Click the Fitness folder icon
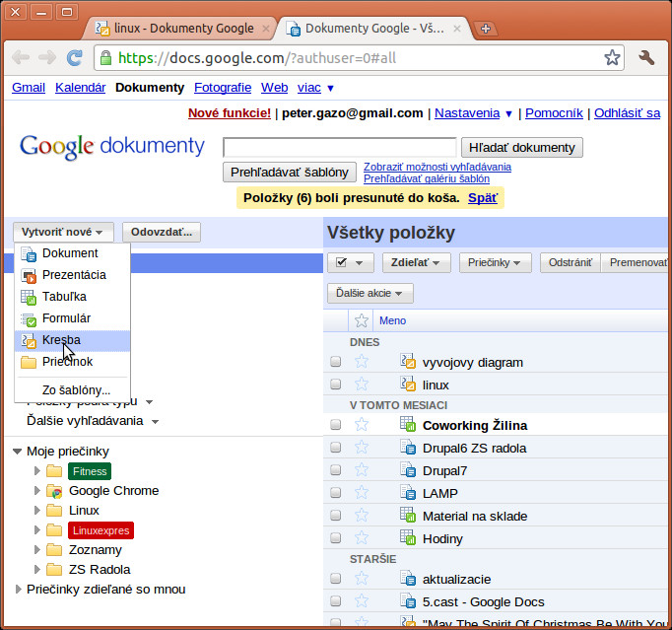This screenshot has width=672, height=630. (54, 471)
